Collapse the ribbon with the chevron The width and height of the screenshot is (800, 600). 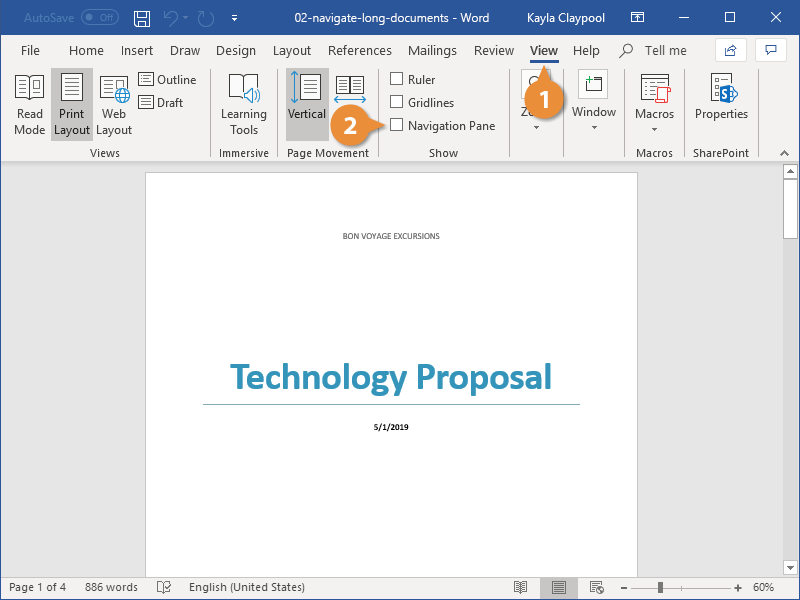(x=784, y=153)
